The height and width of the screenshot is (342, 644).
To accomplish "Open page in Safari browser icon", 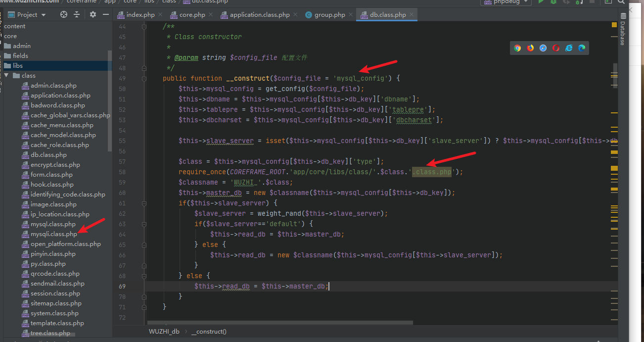I will pyautogui.click(x=543, y=48).
